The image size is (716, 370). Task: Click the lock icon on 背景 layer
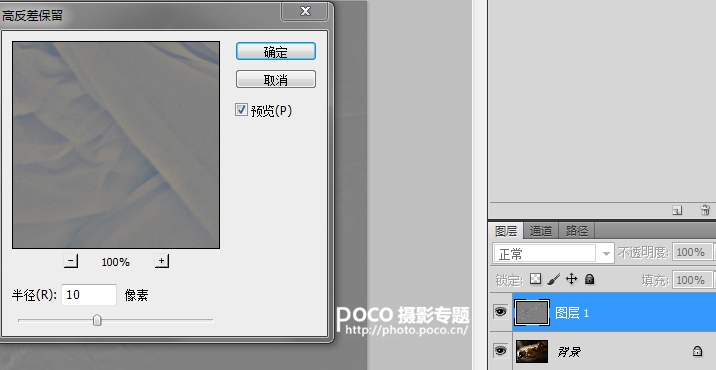(x=697, y=351)
